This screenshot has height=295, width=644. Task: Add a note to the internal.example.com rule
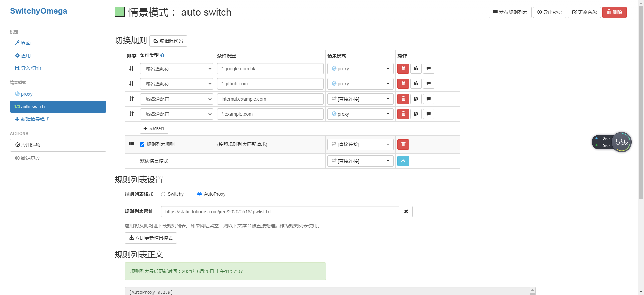[x=429, y=99]
